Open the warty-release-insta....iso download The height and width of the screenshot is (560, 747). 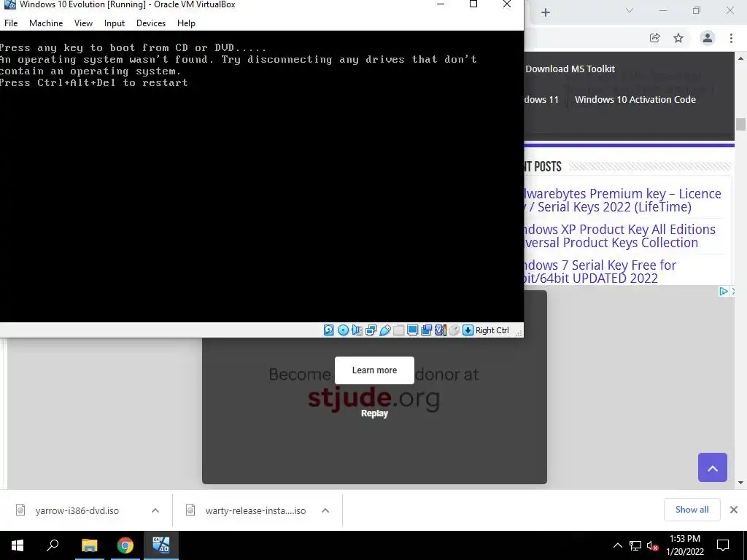pyautogui.click(x=255, y=510)
